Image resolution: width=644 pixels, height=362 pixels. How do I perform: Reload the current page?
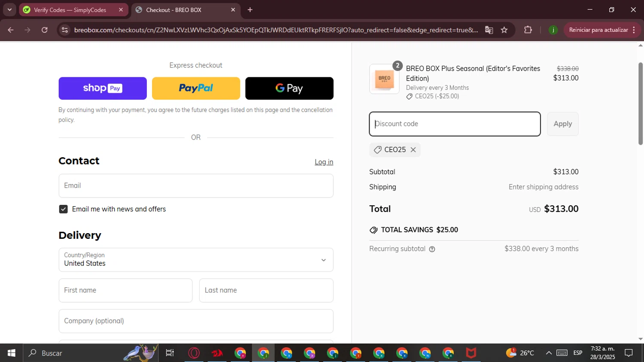pos(45,30)
